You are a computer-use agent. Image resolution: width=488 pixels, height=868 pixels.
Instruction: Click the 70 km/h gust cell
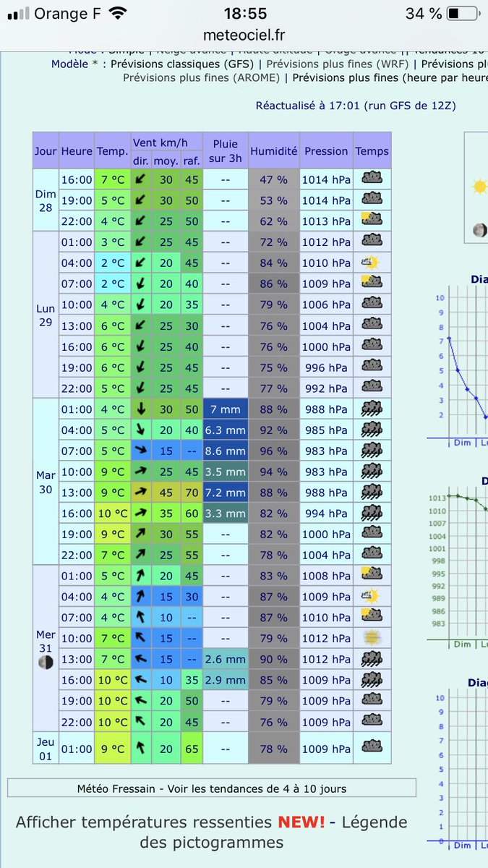pyautogui.click(x=192, y=493)
